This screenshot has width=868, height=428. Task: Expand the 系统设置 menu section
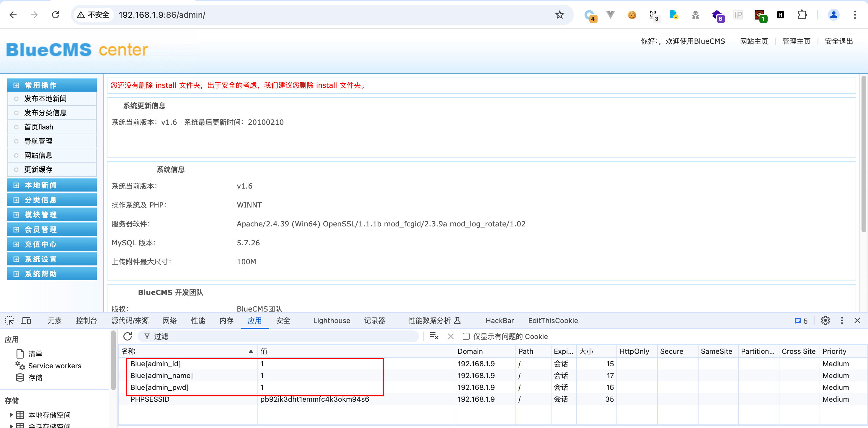(52, 259)
